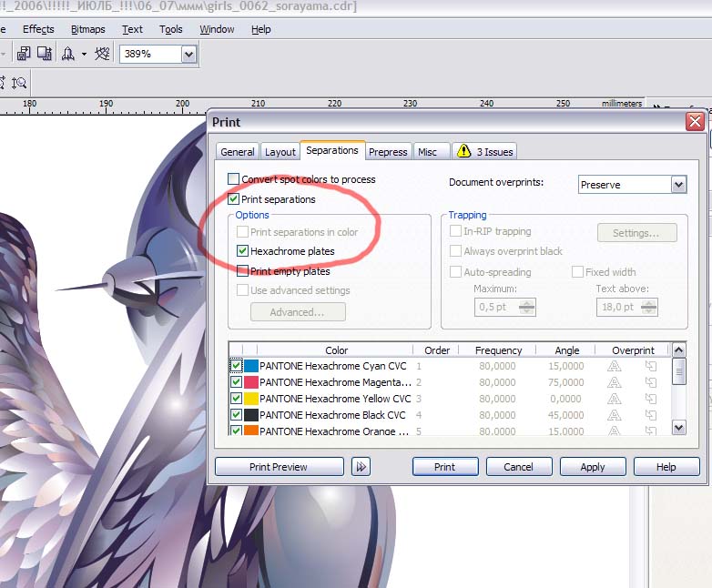Uncheck Hexachrome Yellow CVC plate
This screenshot has width=712, height=588.
pyautogui.click(x=236, y=398)
